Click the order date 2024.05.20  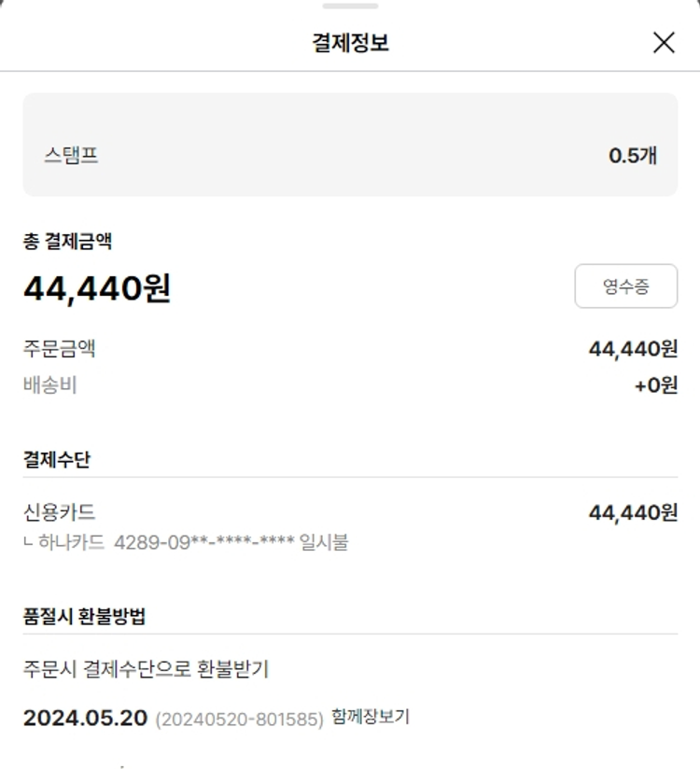85,718
